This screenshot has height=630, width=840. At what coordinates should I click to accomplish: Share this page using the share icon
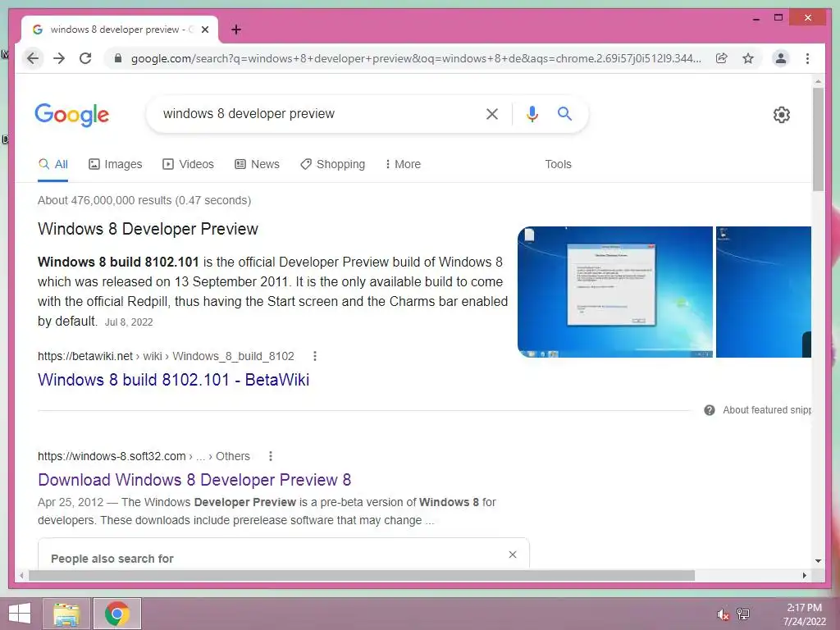pos(722,58)
